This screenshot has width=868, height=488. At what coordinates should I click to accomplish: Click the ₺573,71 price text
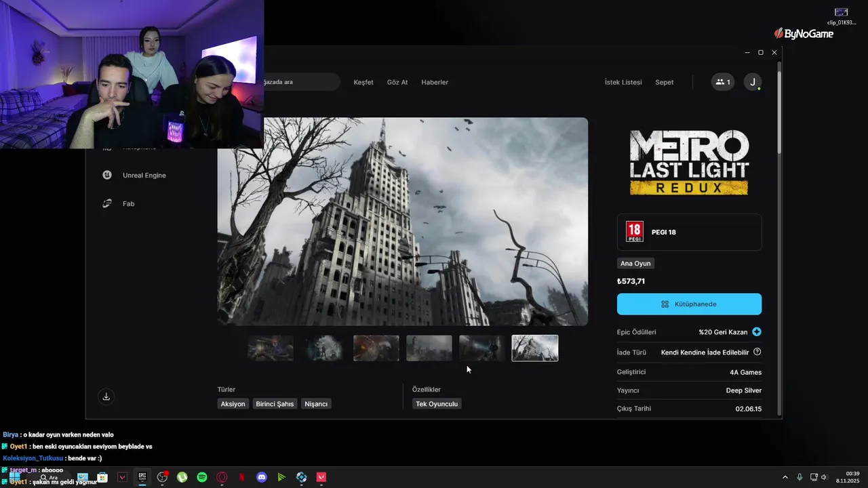pyautogui.click(x=631, y=281)
